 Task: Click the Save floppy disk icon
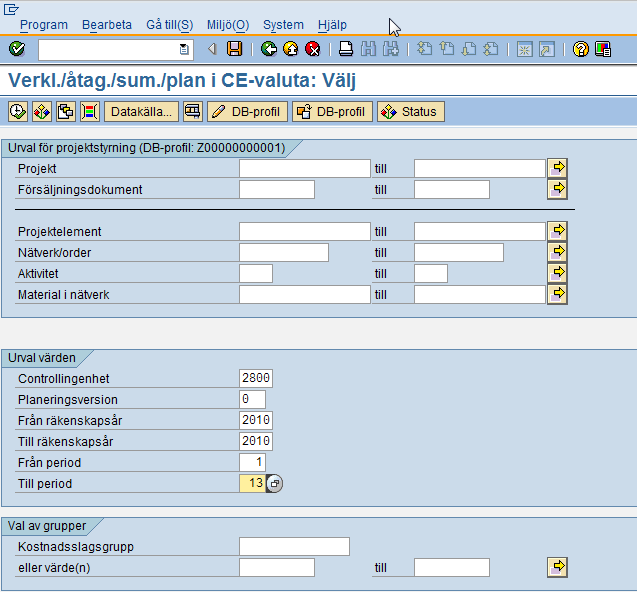click(234, 49)
